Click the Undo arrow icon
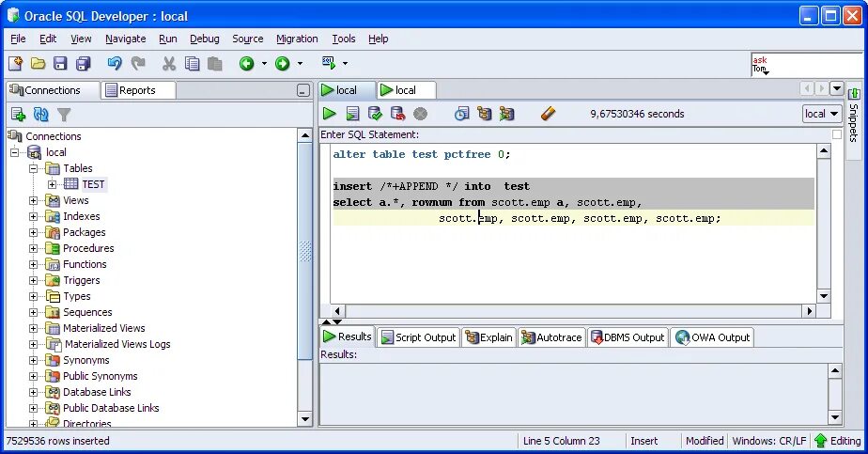Viewport: 868px width, 454px height. click(x=115, y=63)
